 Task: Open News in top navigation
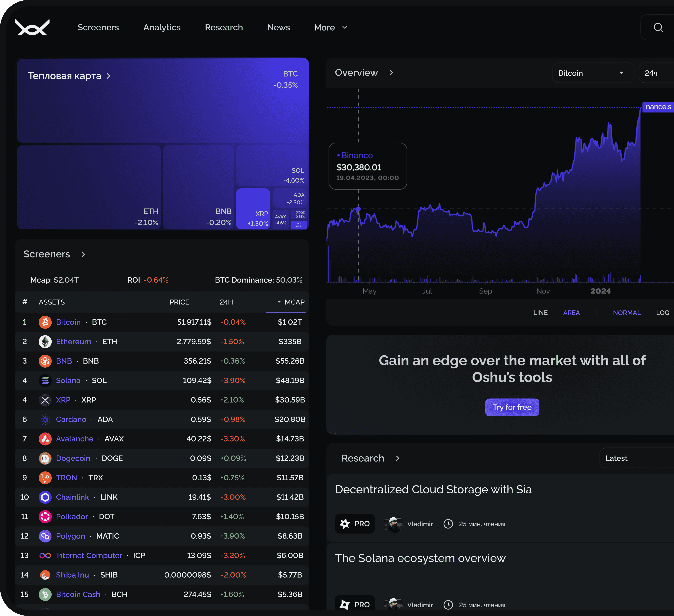279,27
